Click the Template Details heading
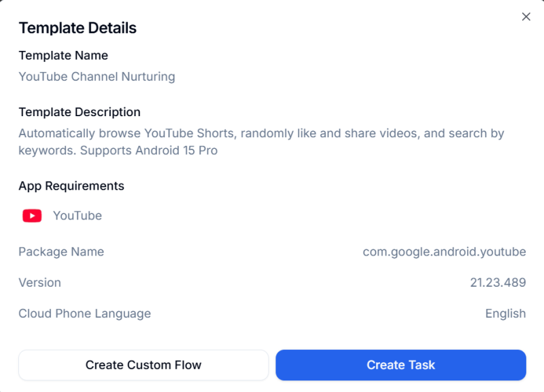 click(x=78, y=28)
